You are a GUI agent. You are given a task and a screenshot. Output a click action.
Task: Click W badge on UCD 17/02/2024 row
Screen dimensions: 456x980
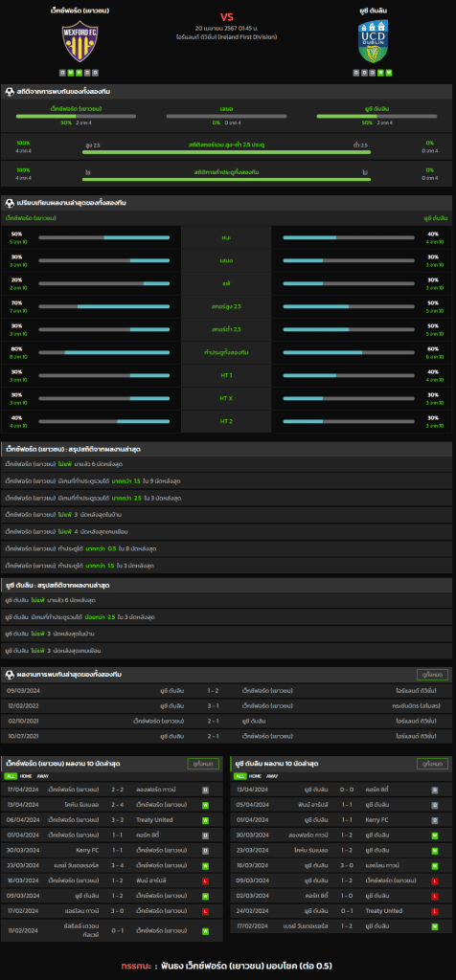point(435,926)
